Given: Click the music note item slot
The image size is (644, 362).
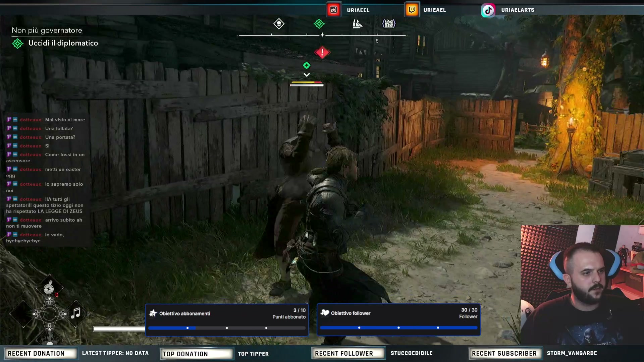Looking at the screenshot, I should pos(76,313).
